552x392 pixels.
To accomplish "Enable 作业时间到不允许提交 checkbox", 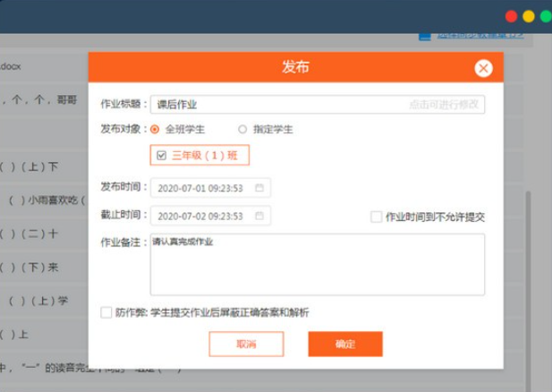I will (376, 217).
